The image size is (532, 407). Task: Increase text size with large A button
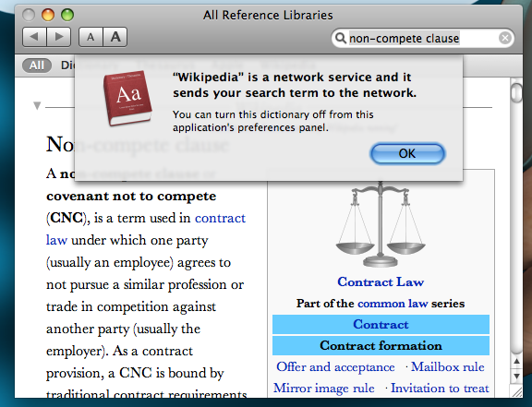[115, 37]
